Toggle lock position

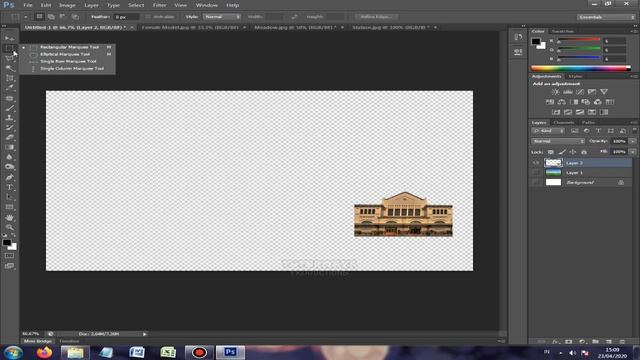tap(573, 152)
